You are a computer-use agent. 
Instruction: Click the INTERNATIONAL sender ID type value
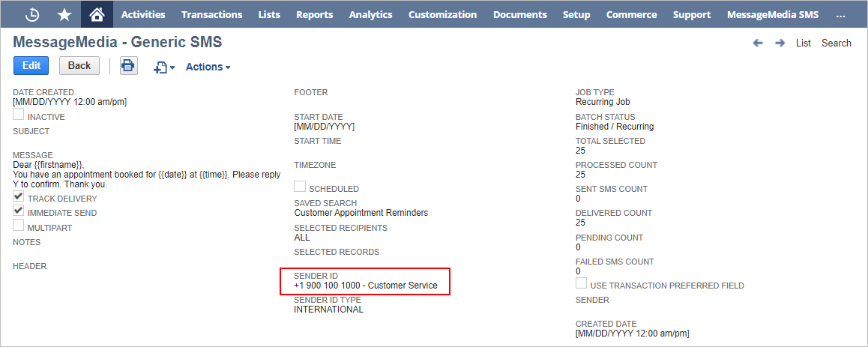(x=329, y=310)
